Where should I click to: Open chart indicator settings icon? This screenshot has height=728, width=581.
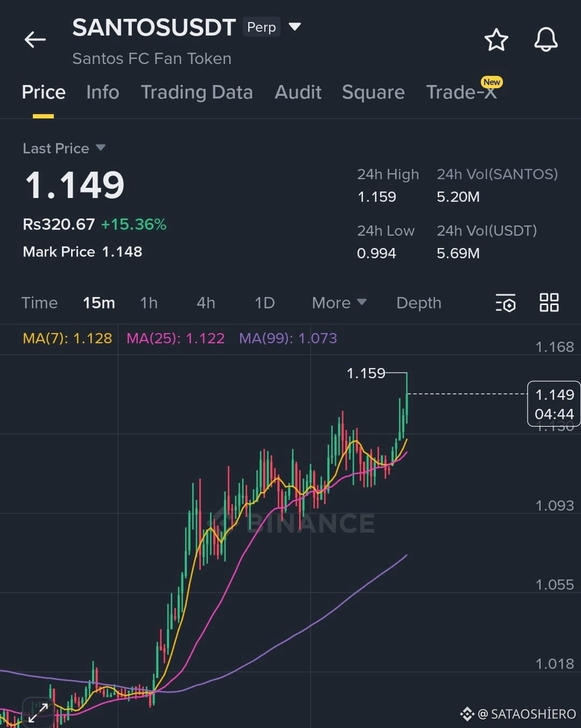click(505, 303)
